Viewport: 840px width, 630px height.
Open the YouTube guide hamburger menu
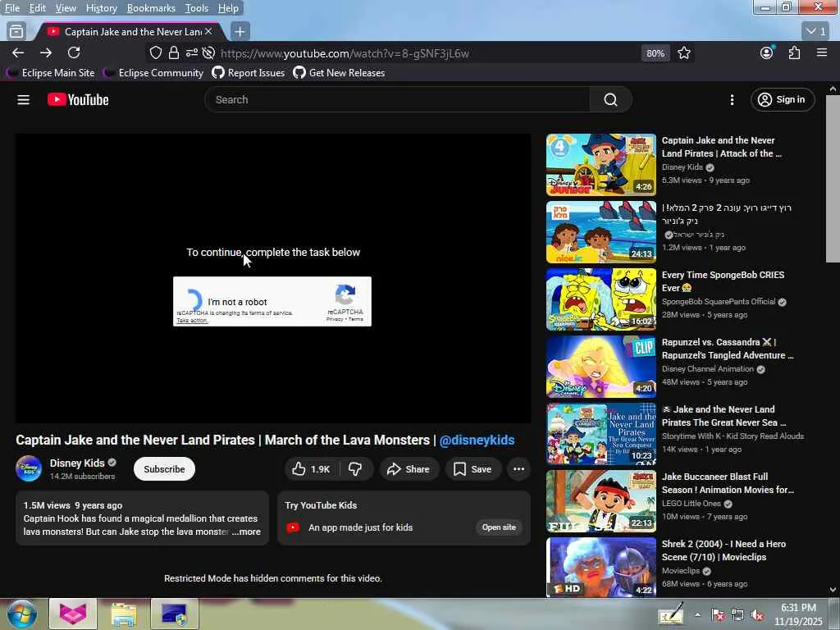pyautogui.click(x=23, y=99)
